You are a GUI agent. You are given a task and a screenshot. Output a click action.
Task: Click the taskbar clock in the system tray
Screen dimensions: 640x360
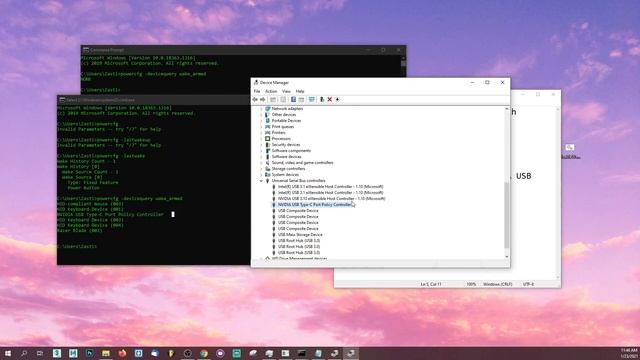(629, 353)
